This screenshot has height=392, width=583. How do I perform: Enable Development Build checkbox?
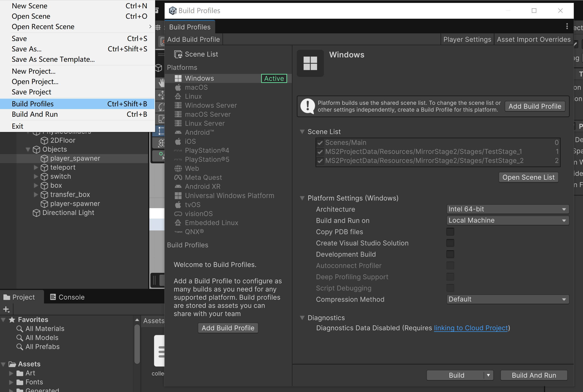[450, 254]
